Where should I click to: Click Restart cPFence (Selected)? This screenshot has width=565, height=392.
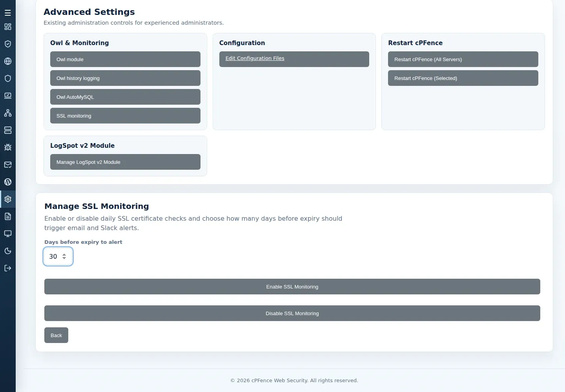point(463,78)
